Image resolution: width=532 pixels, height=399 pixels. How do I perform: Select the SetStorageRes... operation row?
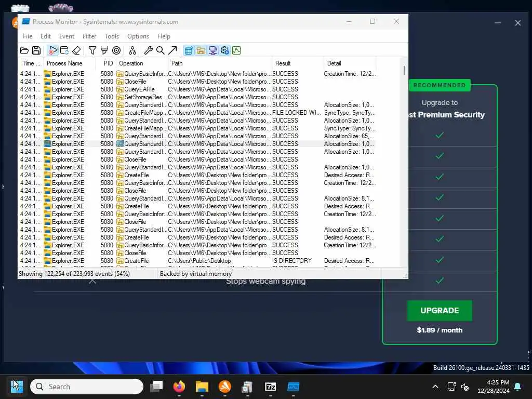[x=197, y=97]
